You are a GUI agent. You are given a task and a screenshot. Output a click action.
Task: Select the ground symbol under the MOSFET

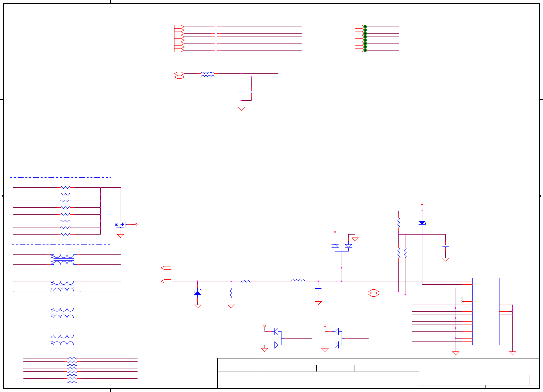(x=121, y=236)
